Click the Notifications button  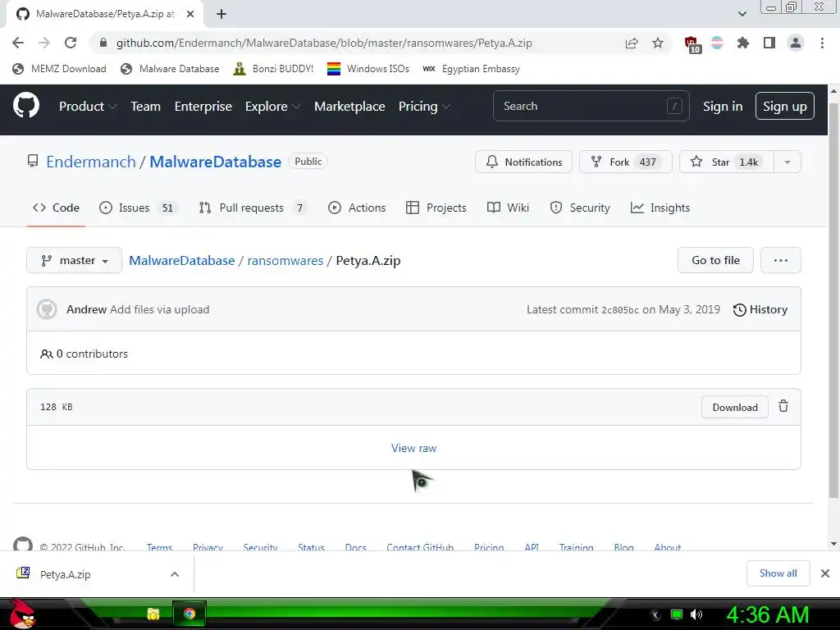(523, 162)
